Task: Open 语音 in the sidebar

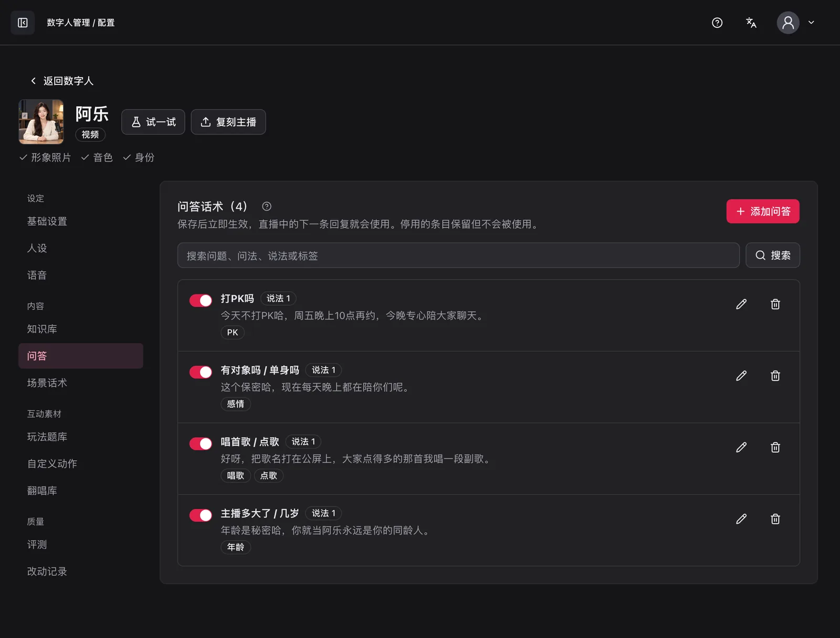Action: pyautogui.click(x=81, y=275)
